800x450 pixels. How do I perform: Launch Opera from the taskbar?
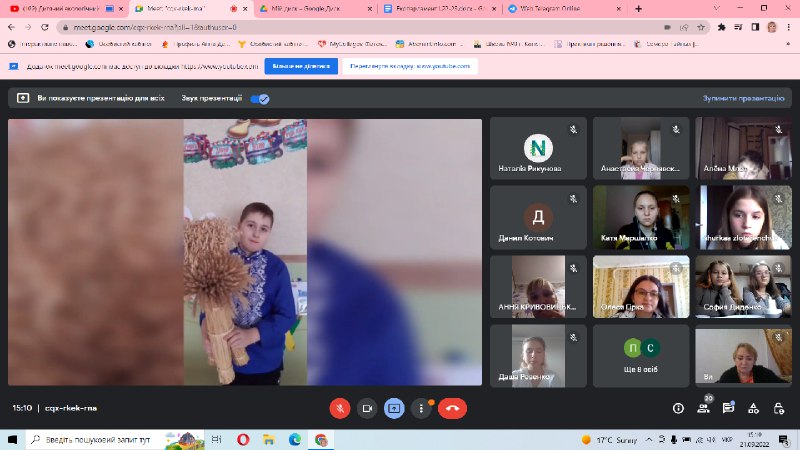point(243,439)
